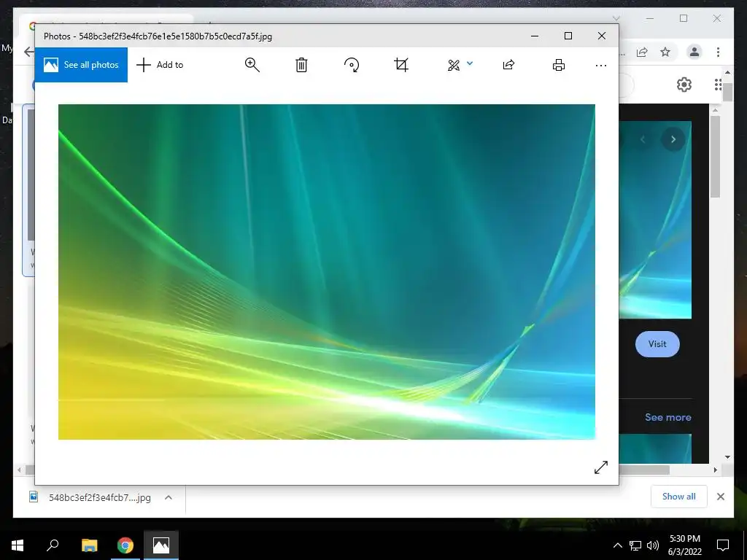Open the Add to menu
747x560 pixels.
(x=160, y=65)
